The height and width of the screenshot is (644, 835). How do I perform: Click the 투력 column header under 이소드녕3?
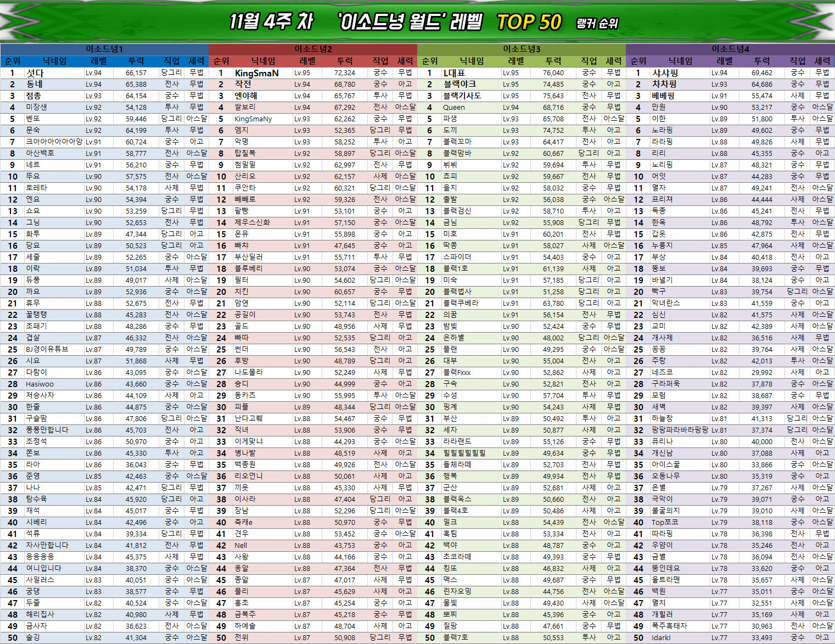(x=553, y=61)
